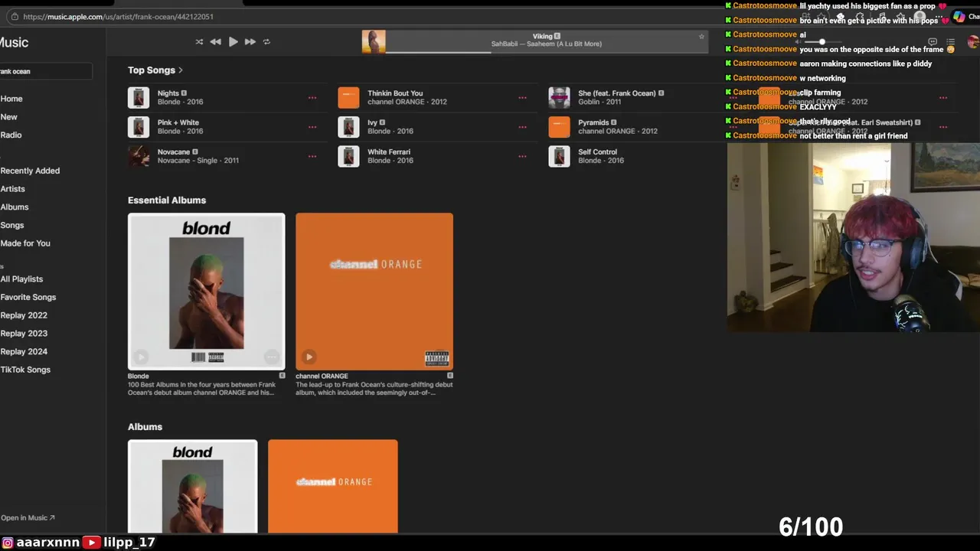
Task: Open the blond cover under Essential Albums
Action: point(207,292)
